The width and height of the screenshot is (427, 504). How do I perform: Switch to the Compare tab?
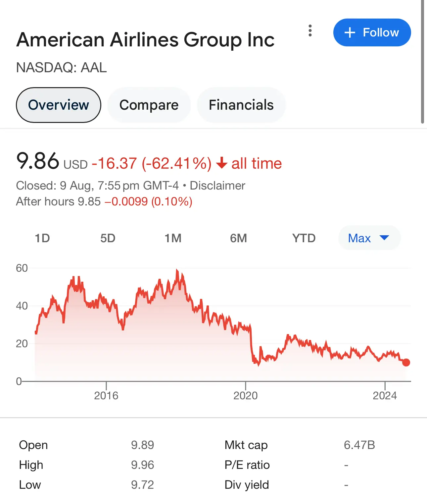(149, 105)
